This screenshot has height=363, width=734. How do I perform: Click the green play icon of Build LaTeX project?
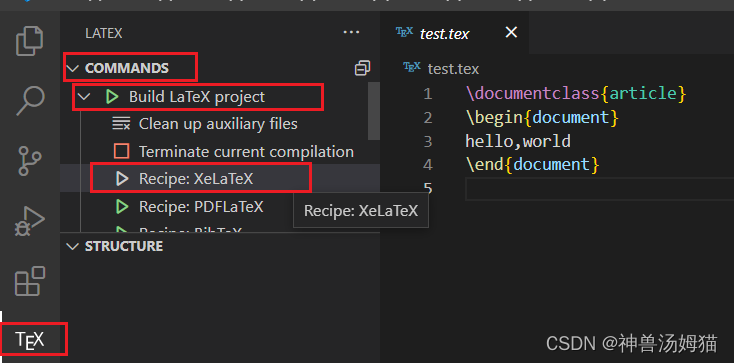pyautogui.click(x=111, y=97)
